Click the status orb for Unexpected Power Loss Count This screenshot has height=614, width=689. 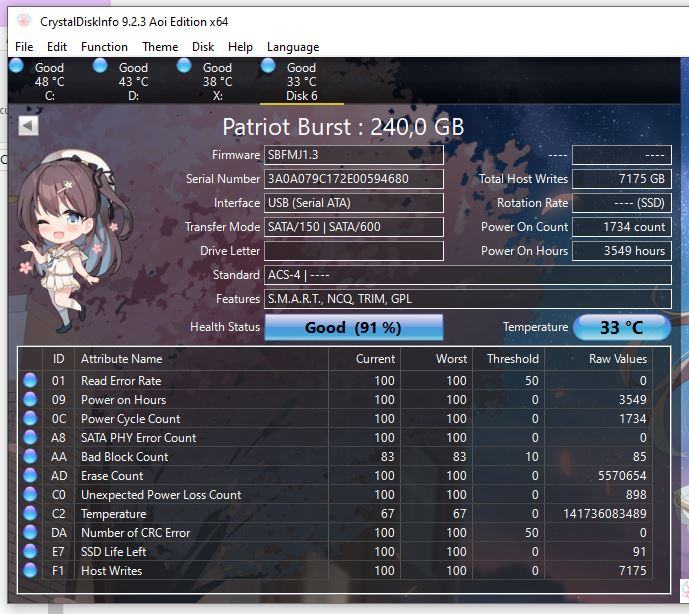(30, 494)
